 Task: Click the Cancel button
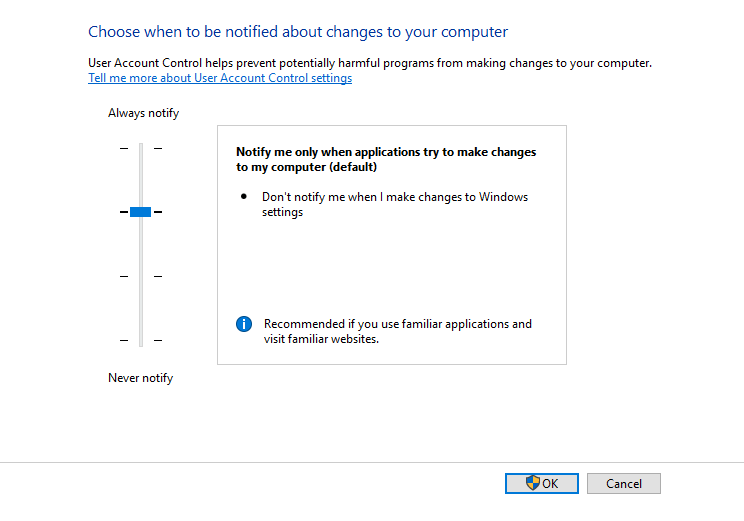coord(623,483)
